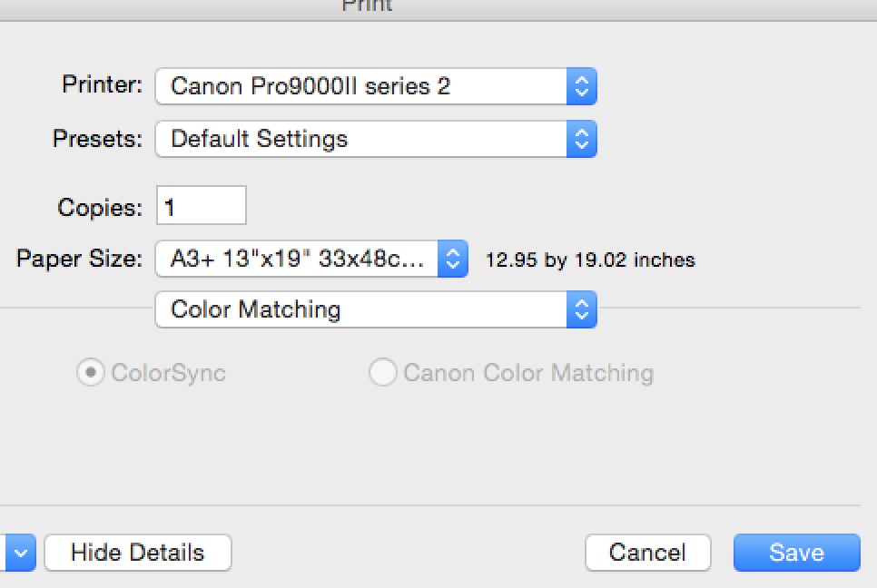The image size is (877, 588).
Task: Click the blue chevron on the Printer selector
Action: click(581, 86)
